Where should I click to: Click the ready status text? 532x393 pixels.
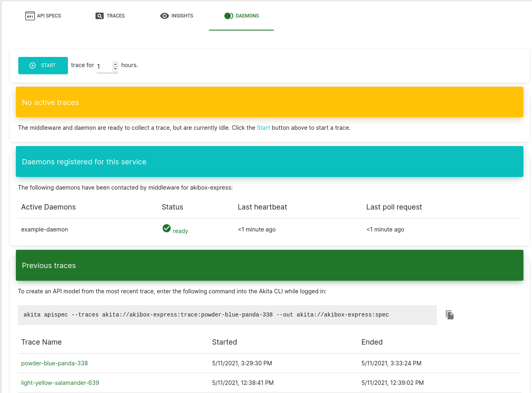coord(180,231)
